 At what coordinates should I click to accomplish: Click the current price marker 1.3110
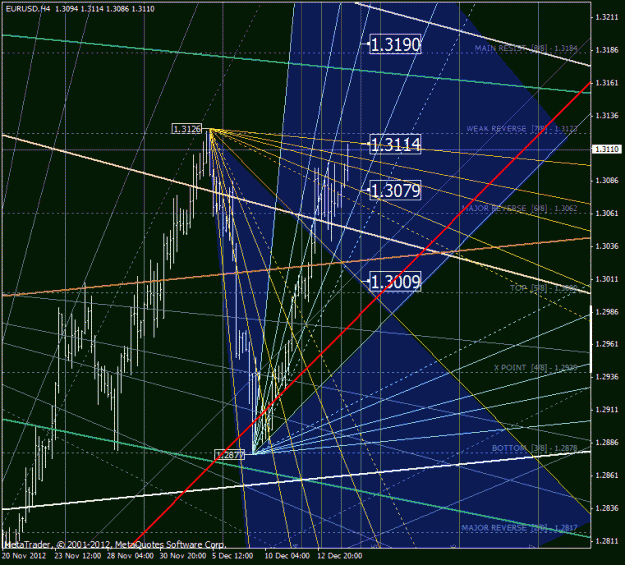[x=607, y=149]
